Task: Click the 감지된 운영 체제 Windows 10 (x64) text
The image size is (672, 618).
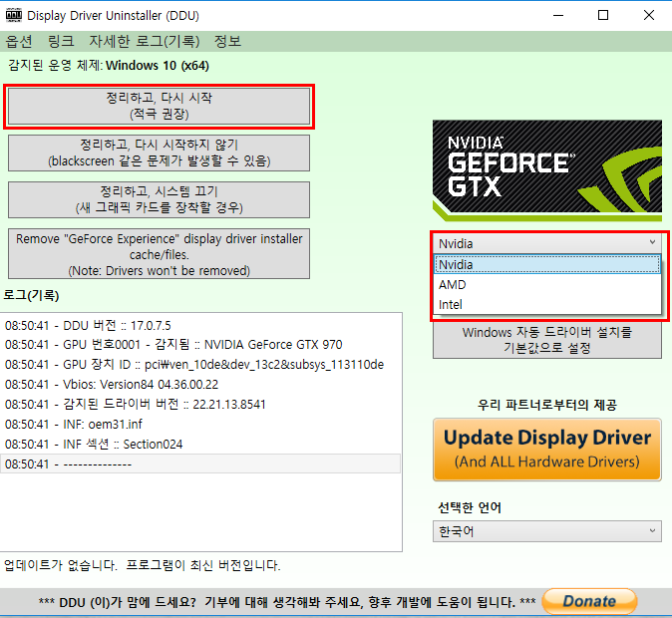Action: pyautogui.click(x=109, y=66)
